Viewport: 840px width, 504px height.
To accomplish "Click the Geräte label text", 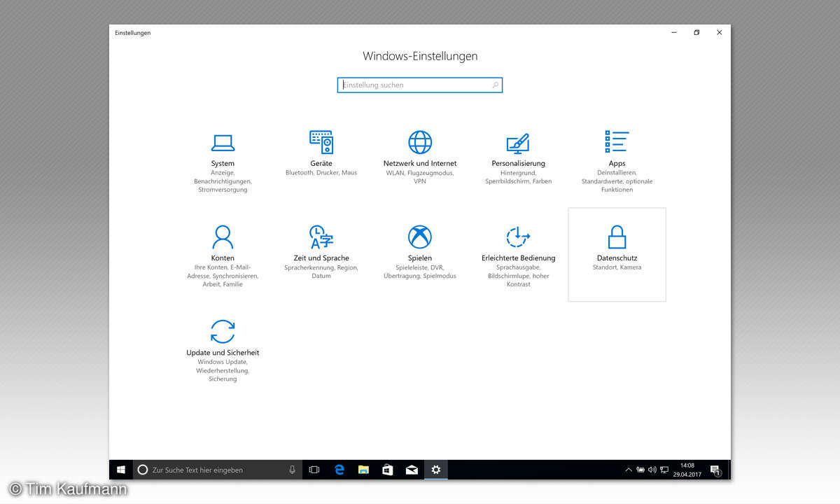I will pos(321,164).
